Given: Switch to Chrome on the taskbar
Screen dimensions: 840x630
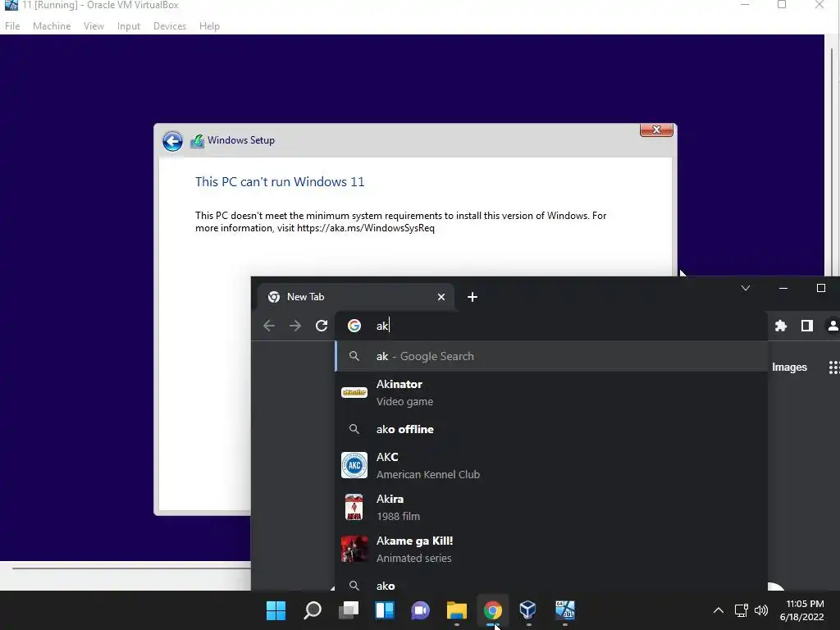Looking at the screenshot, I should [x=493, y=610].
